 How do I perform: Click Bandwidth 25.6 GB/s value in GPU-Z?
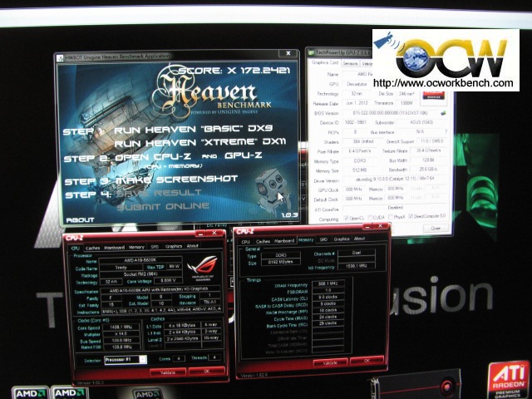point(429,169)
